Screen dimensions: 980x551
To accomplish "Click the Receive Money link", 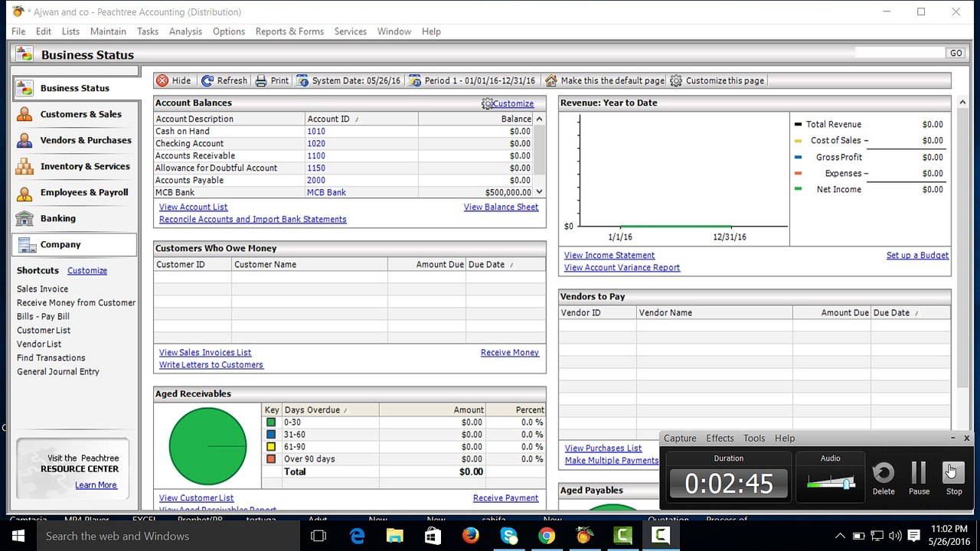I will pos(510,353).
